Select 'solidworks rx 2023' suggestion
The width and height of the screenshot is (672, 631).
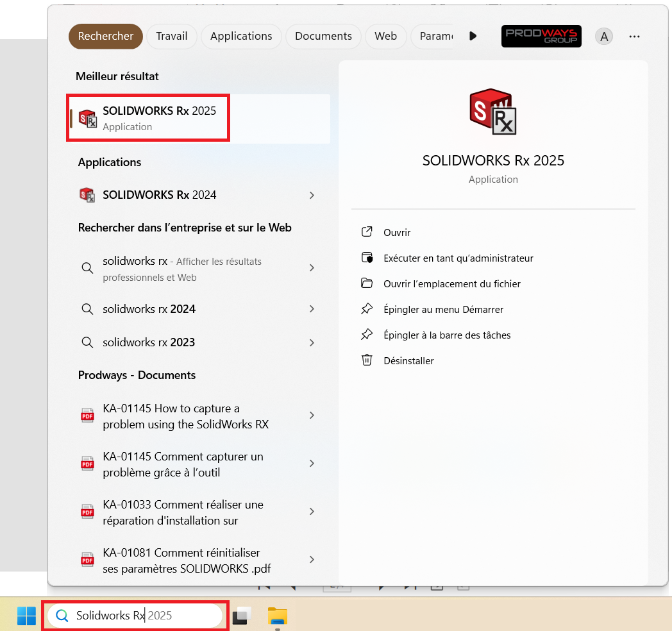(198, 342)
